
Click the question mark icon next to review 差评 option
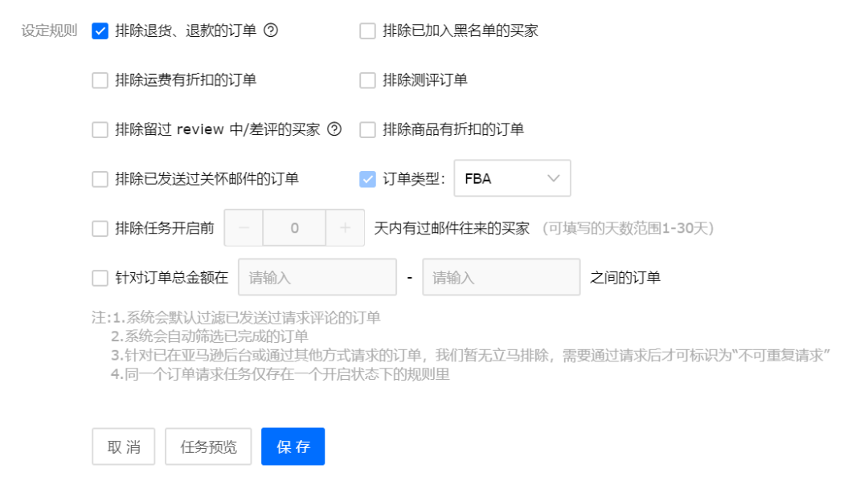point(335,128)
